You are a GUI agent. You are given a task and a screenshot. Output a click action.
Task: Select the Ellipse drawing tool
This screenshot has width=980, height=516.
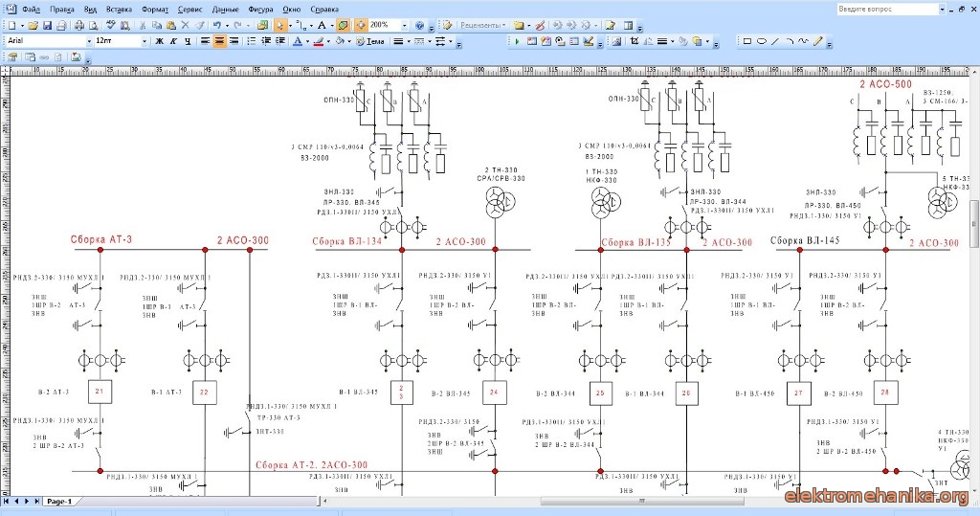[x=762, y=41]
